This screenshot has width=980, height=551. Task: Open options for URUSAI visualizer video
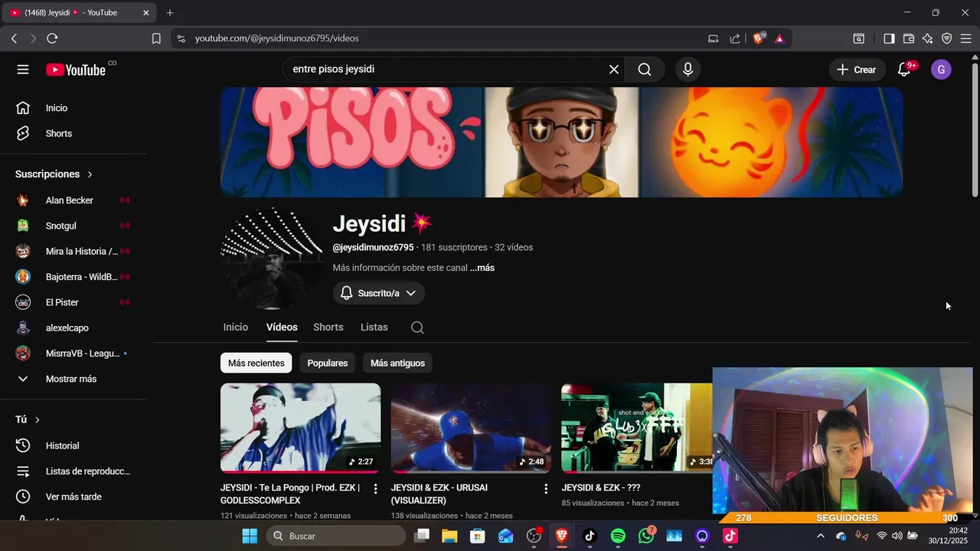(546, 488)
